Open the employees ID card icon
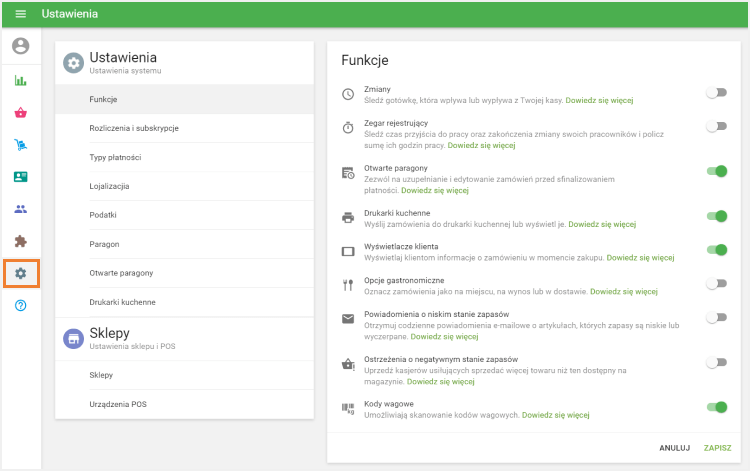This screenshot has width=750, height=471. 20,177
